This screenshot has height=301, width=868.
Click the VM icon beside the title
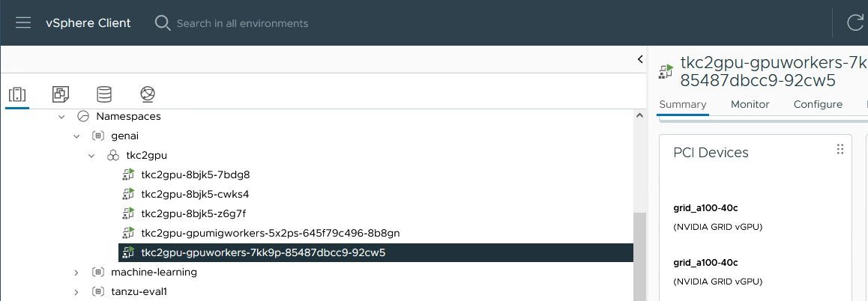pyautogui.click(x=666, y=72)
